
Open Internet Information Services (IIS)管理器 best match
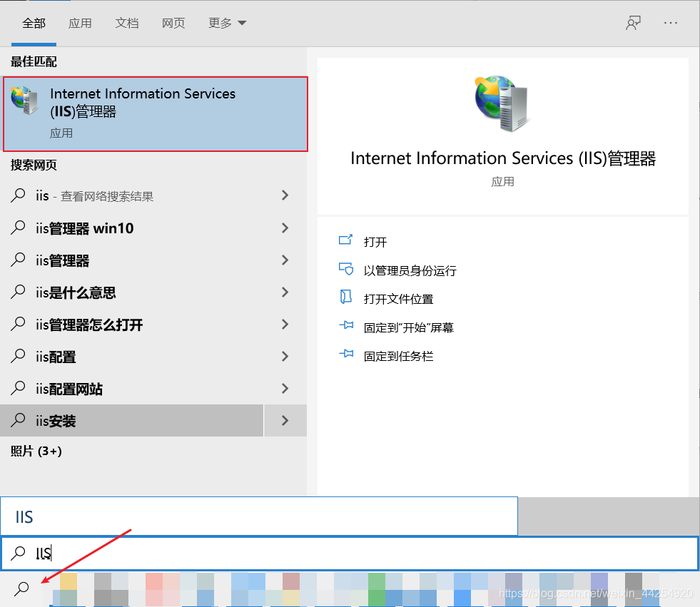(x=156, y=114)
